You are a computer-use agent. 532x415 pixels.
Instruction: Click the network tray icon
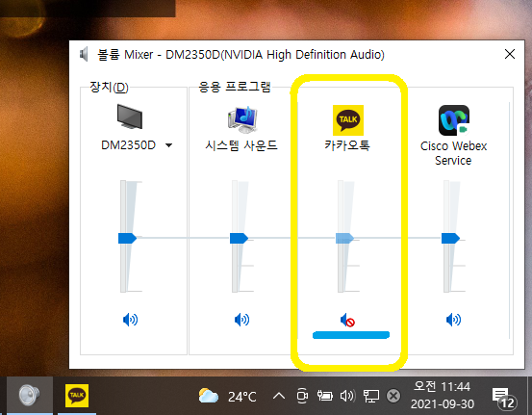tap(371, 396)
